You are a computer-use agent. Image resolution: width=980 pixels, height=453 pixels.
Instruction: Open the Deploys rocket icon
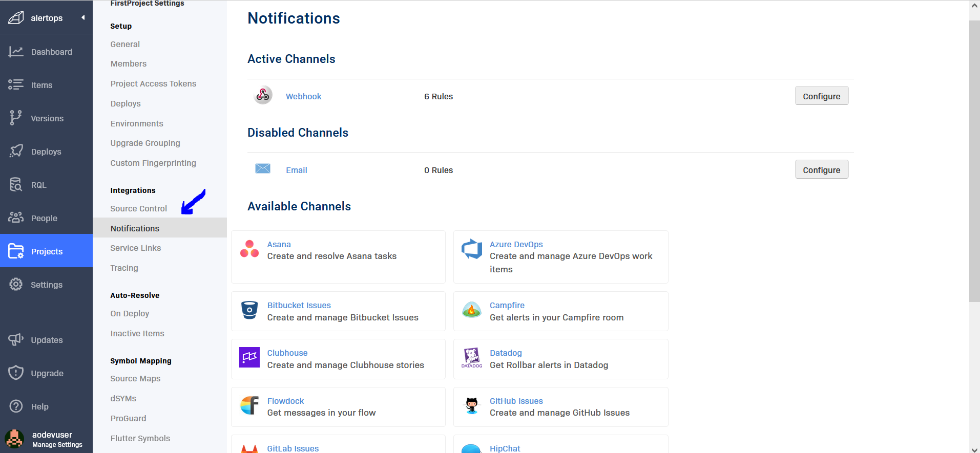[16, 152]
